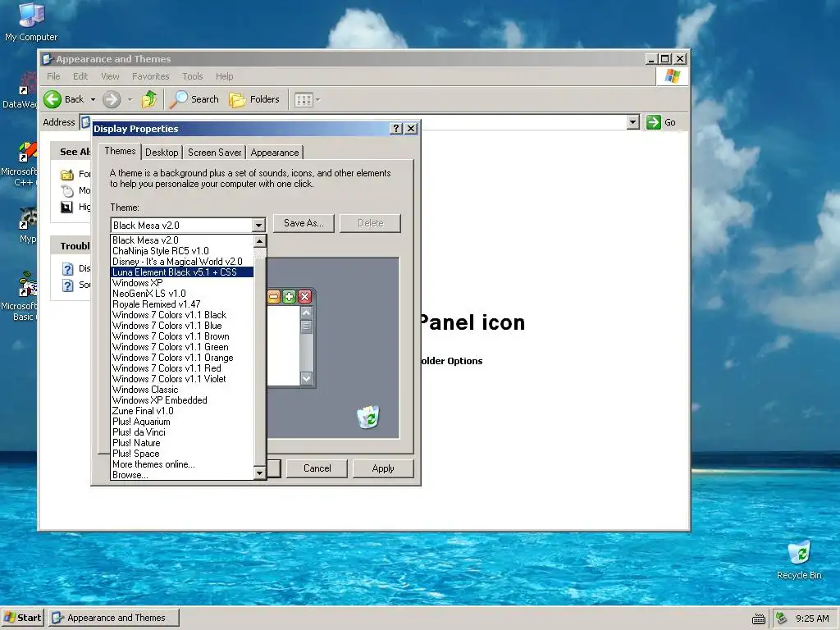Click the Views icon in toolbar
The height and width of the screenshot is (630, 840).
coord(304,99)
